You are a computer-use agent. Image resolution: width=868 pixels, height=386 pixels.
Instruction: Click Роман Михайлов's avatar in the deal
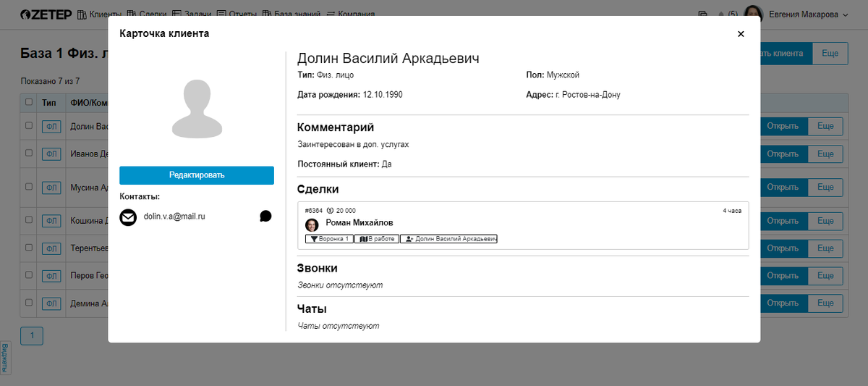pyautogui.click(x=312, y=225)
